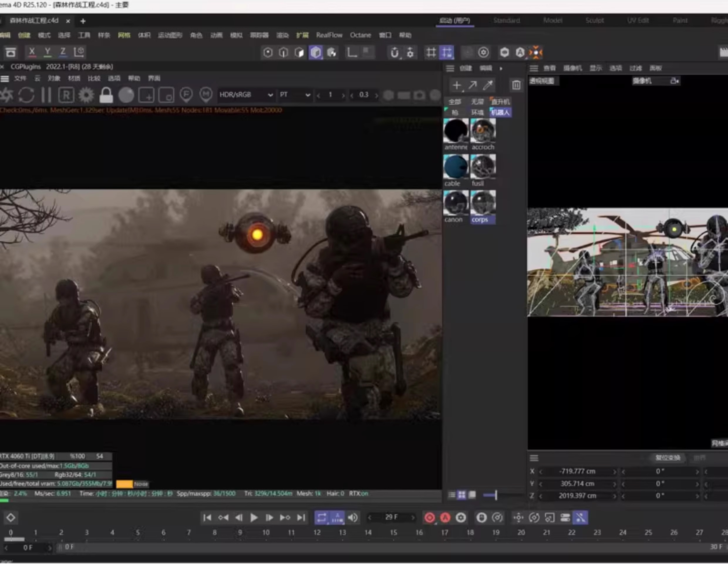Click the record active objects button
This screenshot has height=564, width=728.
(429, 518)
